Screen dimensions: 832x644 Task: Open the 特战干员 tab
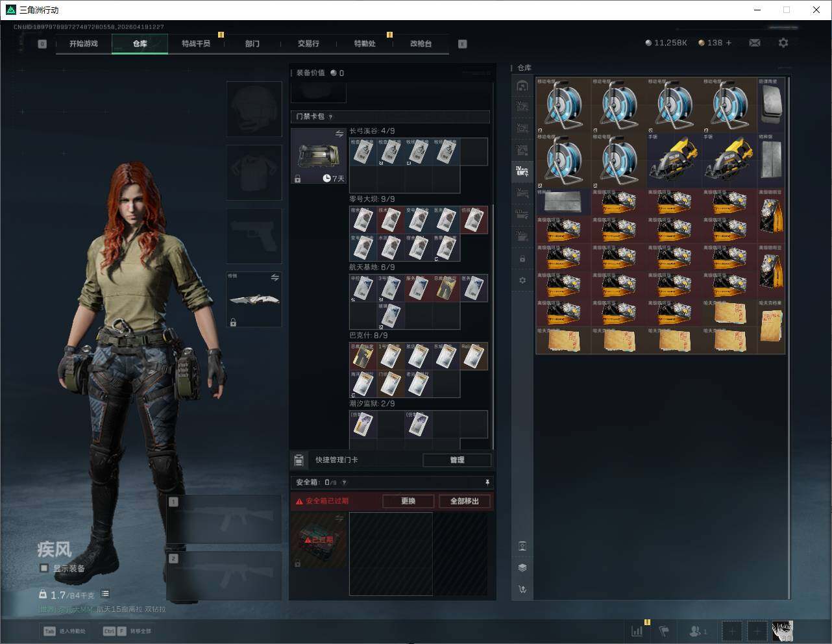click(195, 43)
